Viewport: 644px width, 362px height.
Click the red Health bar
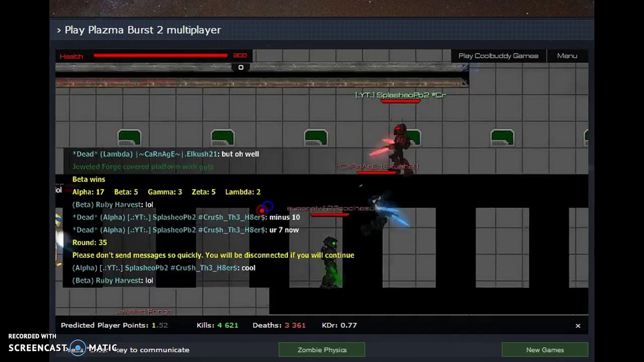(x=160, y=56)
